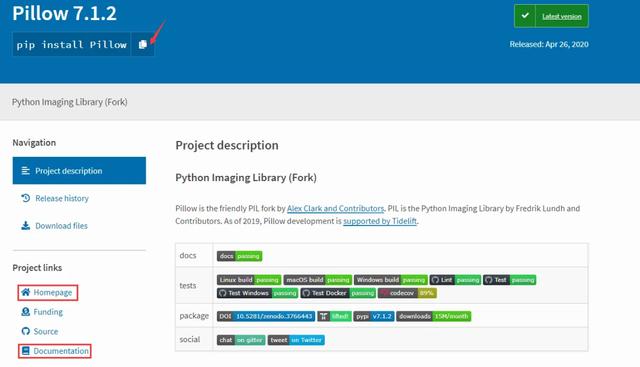The image size is (640, 367).
Task: Open the Homepage project link
Action: coord(53,292)
